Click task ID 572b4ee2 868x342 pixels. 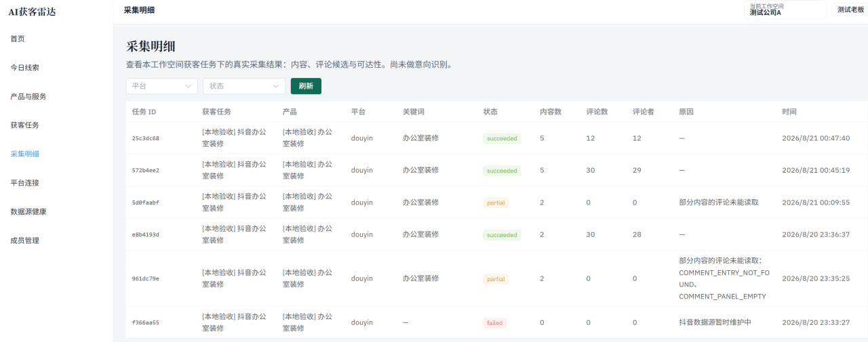coord(146,171)
